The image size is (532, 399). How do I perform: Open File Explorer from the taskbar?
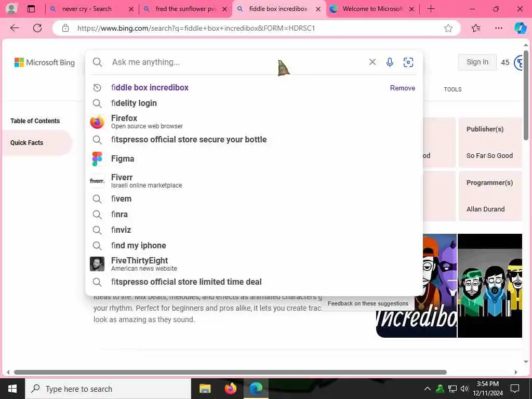(205, 389)
